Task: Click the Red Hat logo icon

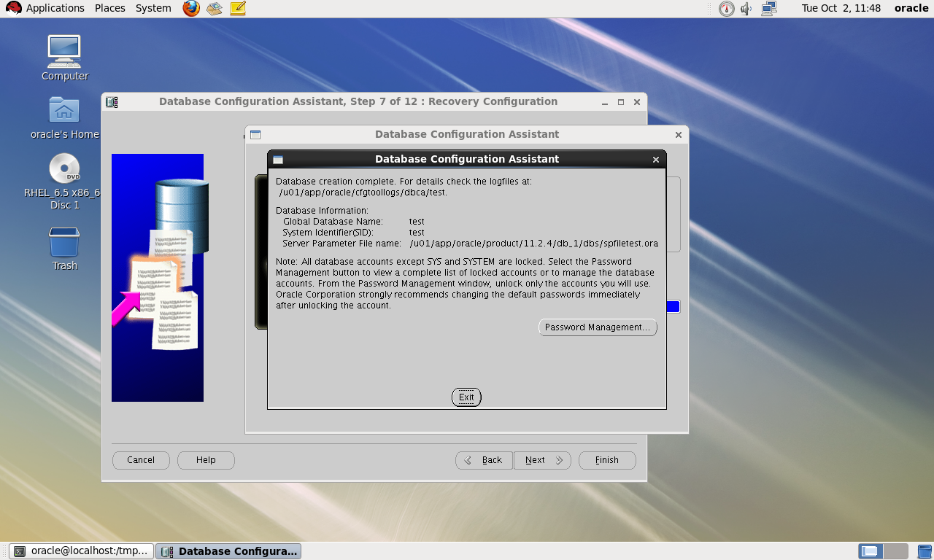Action: [13, 8]
